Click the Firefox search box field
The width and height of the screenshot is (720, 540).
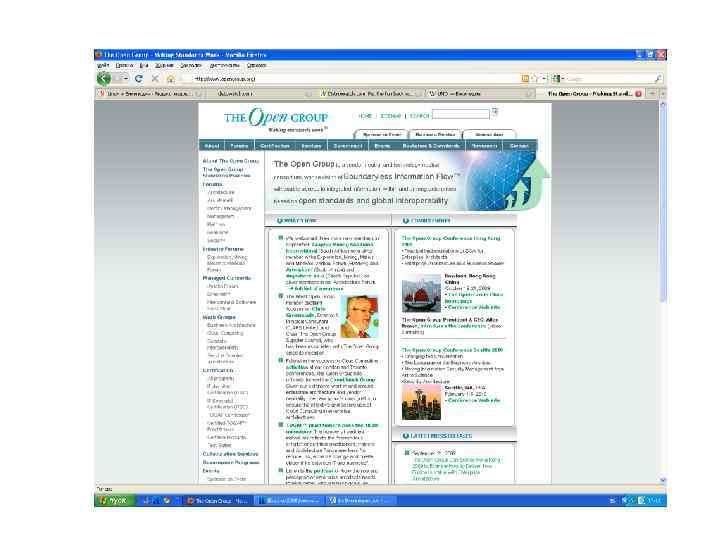pos(608,79)
